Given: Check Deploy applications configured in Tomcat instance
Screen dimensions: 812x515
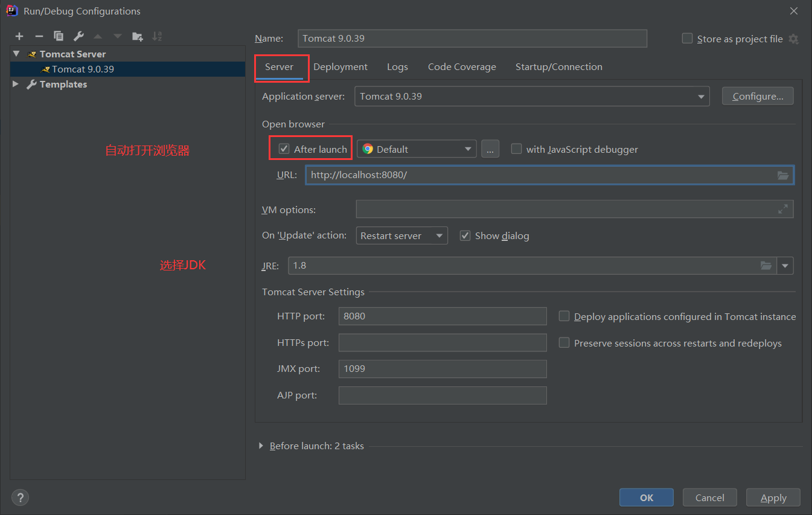Looking at the screenshot, I should coord(564,316).
